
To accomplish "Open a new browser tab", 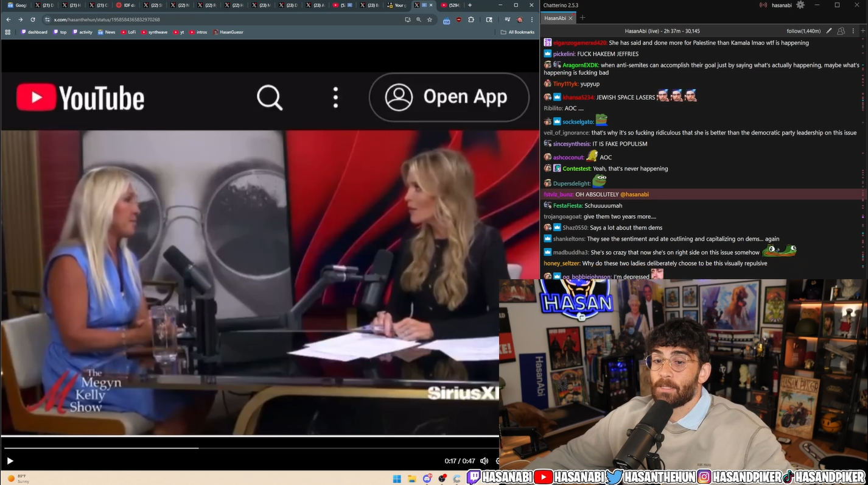I will pos(469,5).
